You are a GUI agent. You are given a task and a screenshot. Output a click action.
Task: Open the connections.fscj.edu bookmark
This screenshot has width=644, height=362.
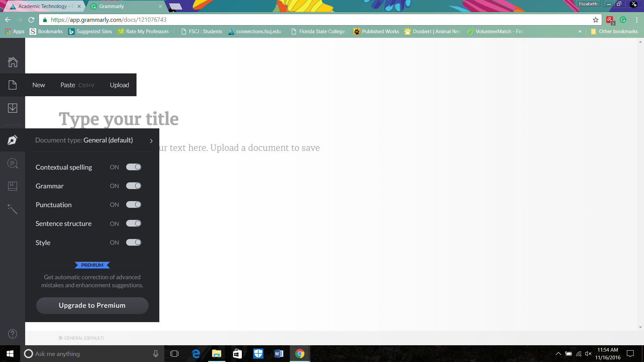pyautogui.click(x=256, y=32)
